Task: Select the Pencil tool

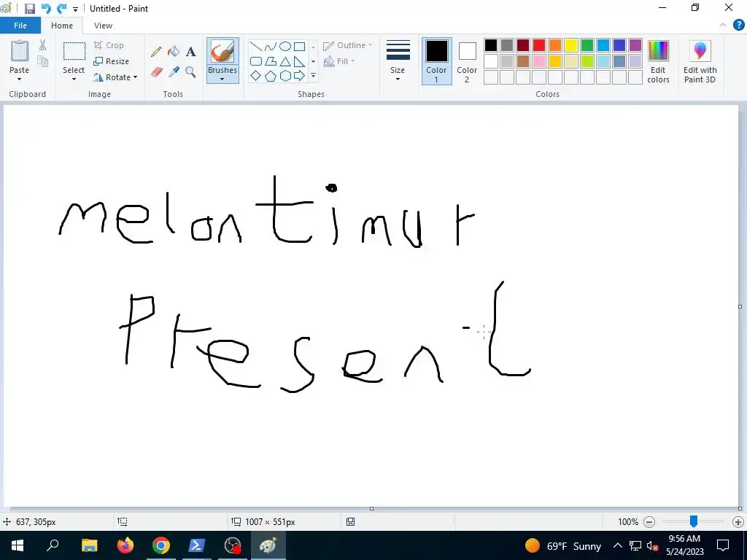Action: pos(156,52)
